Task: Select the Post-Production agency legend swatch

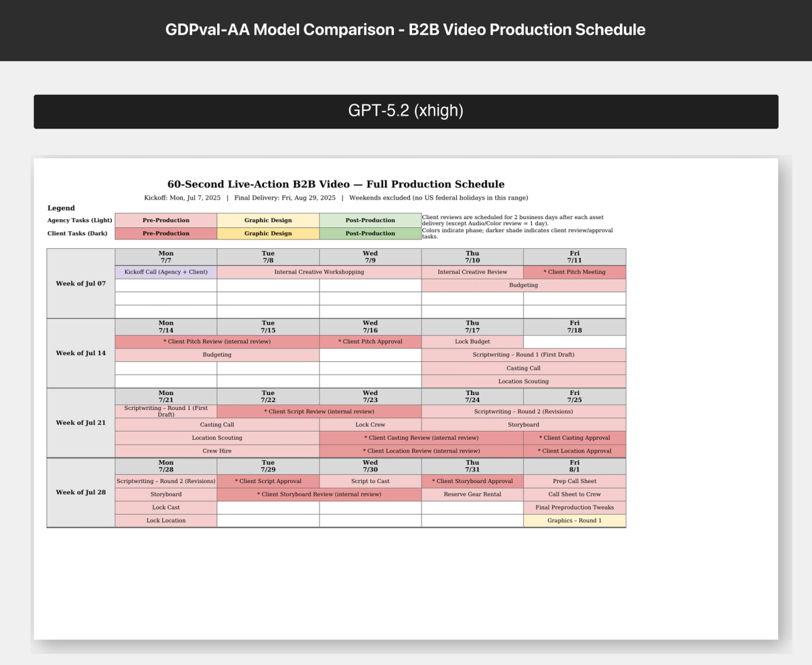Action: tap(370, 221)
